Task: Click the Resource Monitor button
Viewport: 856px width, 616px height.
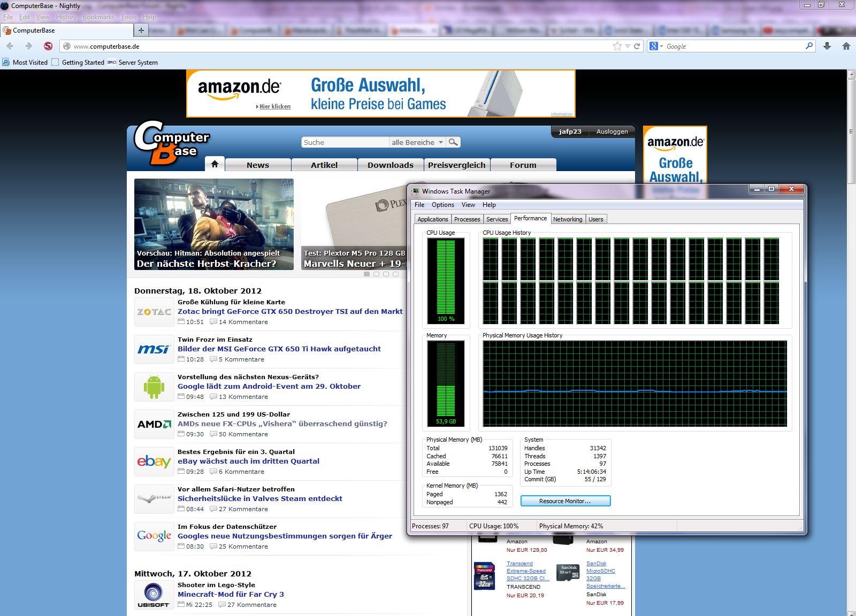Action: [565, 501]
